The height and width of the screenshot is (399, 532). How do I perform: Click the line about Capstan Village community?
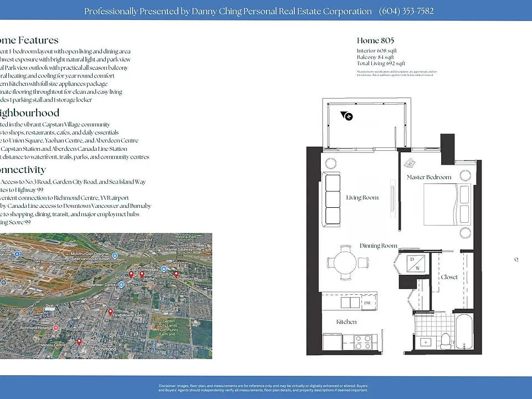[x=55, y=125]
